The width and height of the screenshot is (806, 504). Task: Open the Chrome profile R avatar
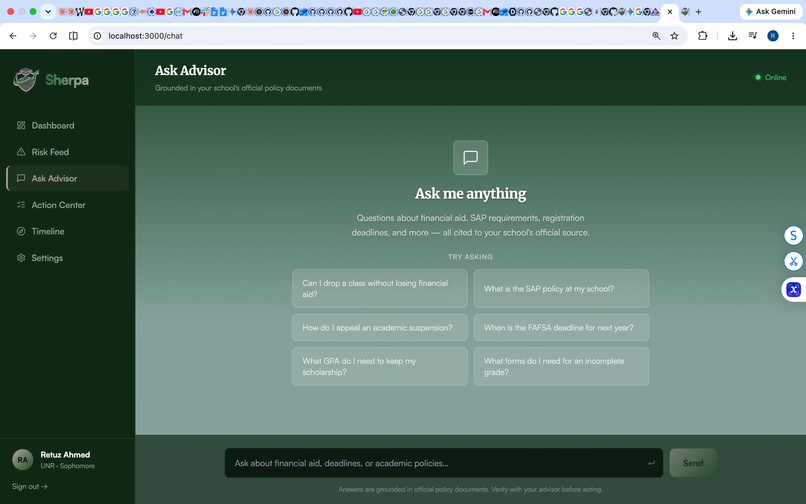click(x=773, y=35)
